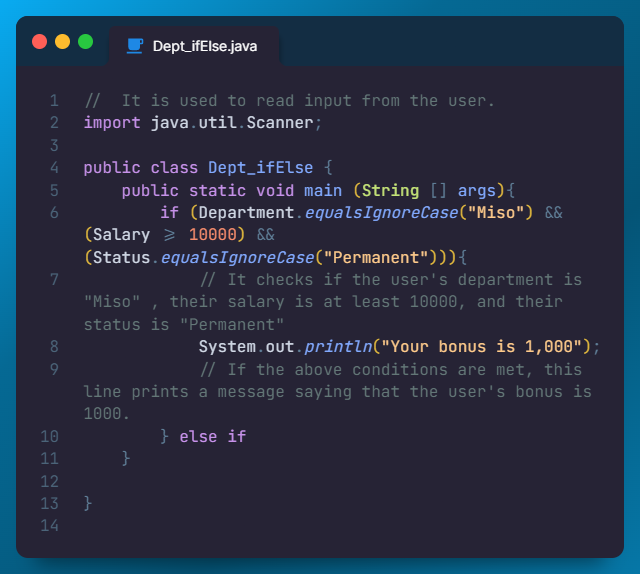
Task: Click the 'class' keyword on line 4
Action: 174,168
